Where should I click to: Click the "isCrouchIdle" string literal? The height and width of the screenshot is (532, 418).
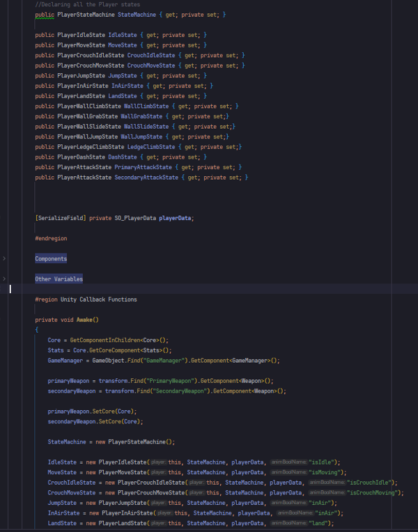click(x=369, y=483)
